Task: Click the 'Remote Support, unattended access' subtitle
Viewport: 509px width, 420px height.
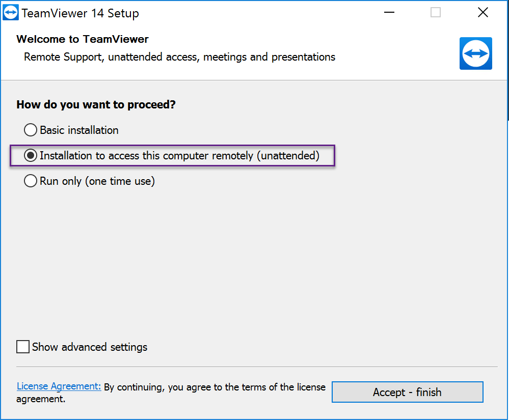Action: [x=179, y=57]
